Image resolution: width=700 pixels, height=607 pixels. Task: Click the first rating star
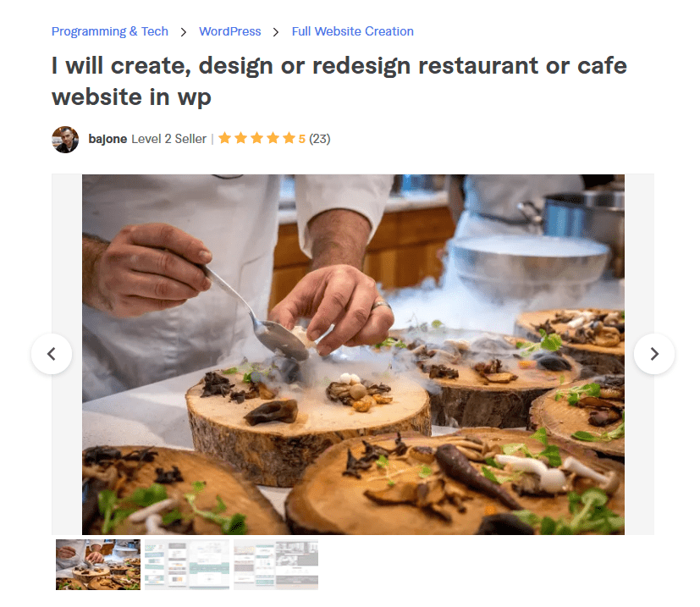(x=224, y=138)
